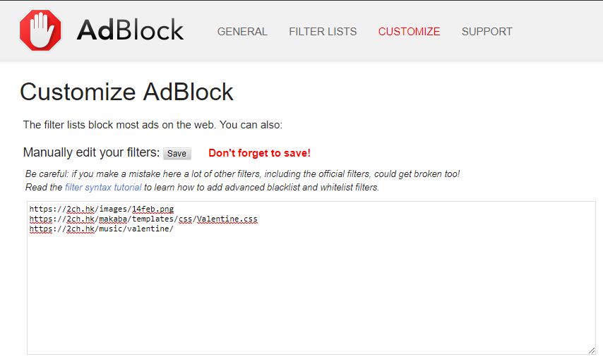Click the AdBlock wordmark text
603x364 pixels.
click(130, 31)
